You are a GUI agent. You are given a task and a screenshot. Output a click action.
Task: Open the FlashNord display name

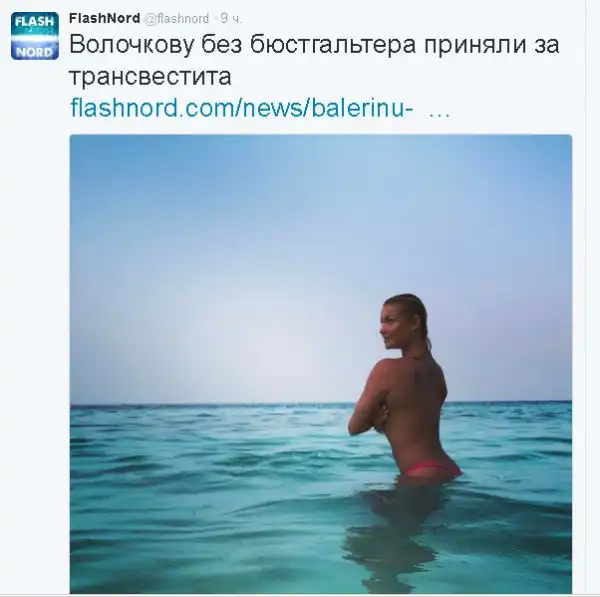(x=104, y=18)
